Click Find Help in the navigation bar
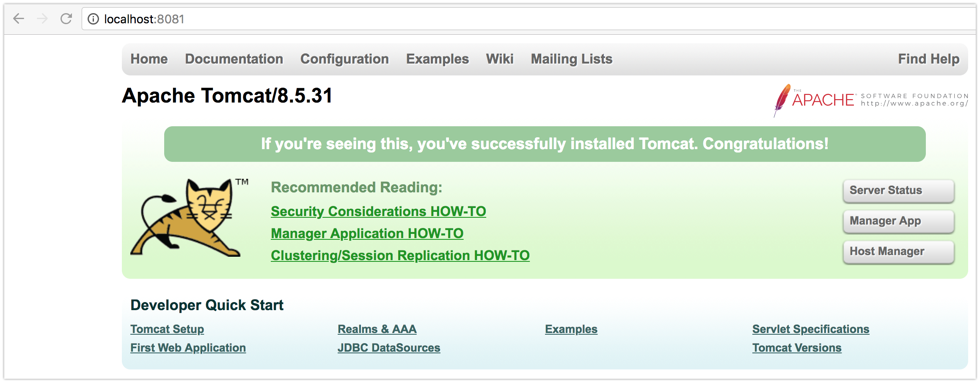This screenshot has height=383, width=980. (x=928, y=59)
